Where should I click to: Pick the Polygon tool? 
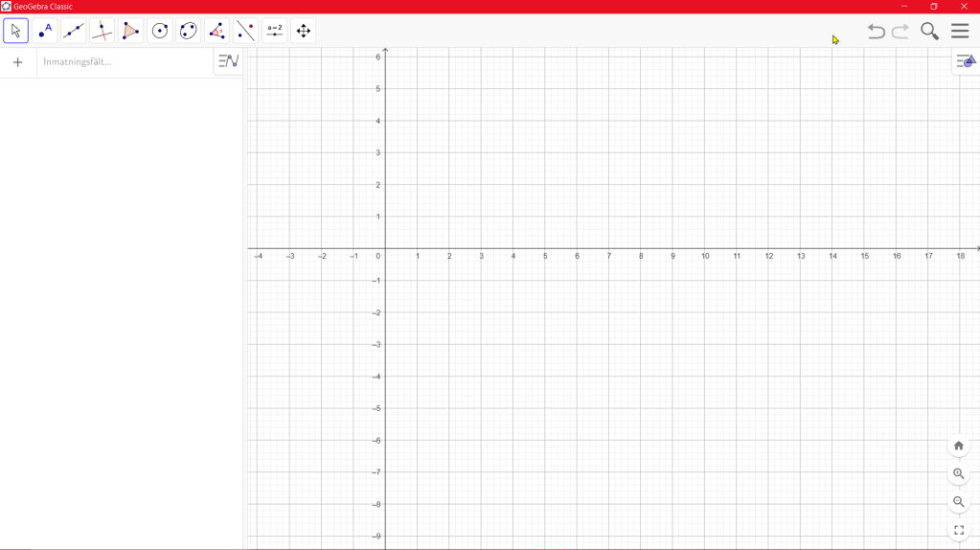click(131, 31)
